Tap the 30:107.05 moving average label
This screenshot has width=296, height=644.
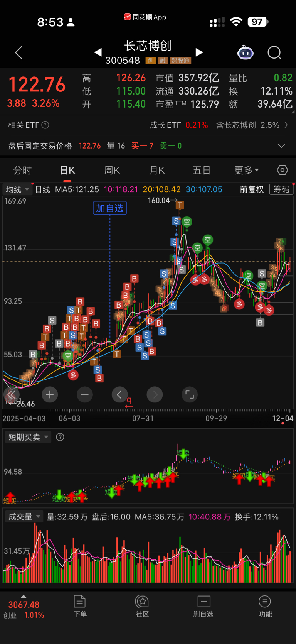tap(204, 189)
